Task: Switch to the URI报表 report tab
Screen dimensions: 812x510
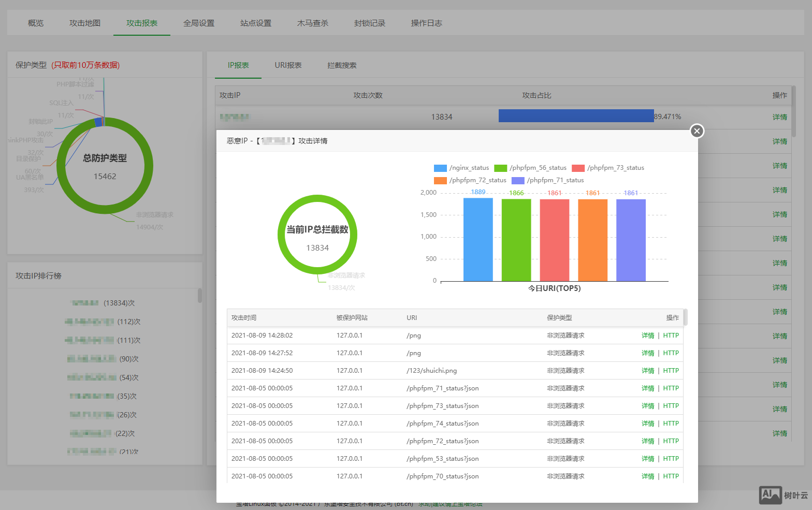Action: [x=288, y=65]
